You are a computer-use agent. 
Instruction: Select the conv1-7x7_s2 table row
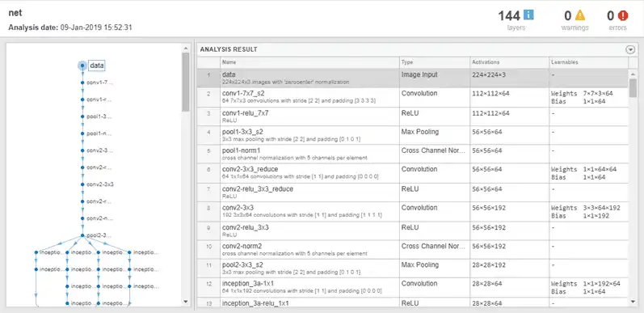(x=412, y=97)
